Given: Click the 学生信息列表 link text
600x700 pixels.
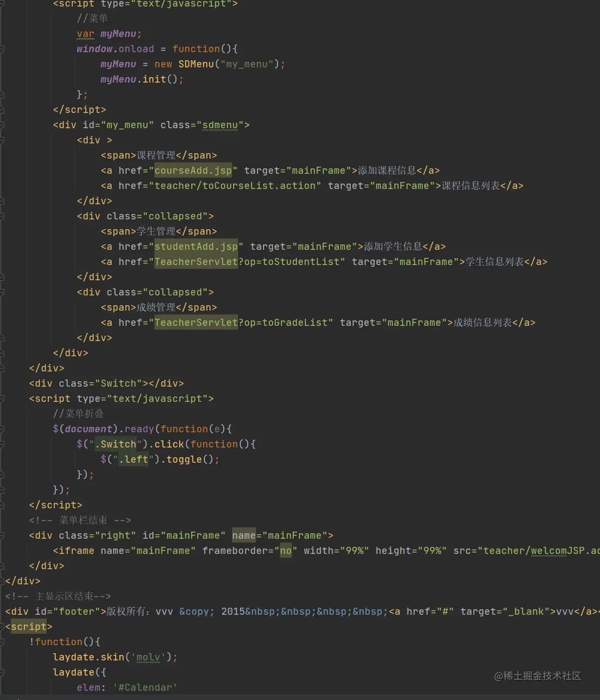Looking at the screenshot, I should point(495,262).
